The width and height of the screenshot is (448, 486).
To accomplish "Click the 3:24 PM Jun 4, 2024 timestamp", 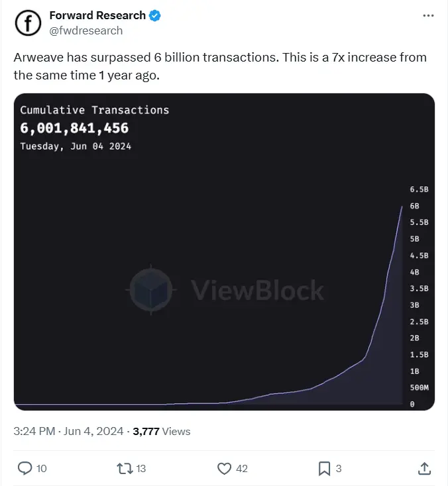I will coord(68,431).
